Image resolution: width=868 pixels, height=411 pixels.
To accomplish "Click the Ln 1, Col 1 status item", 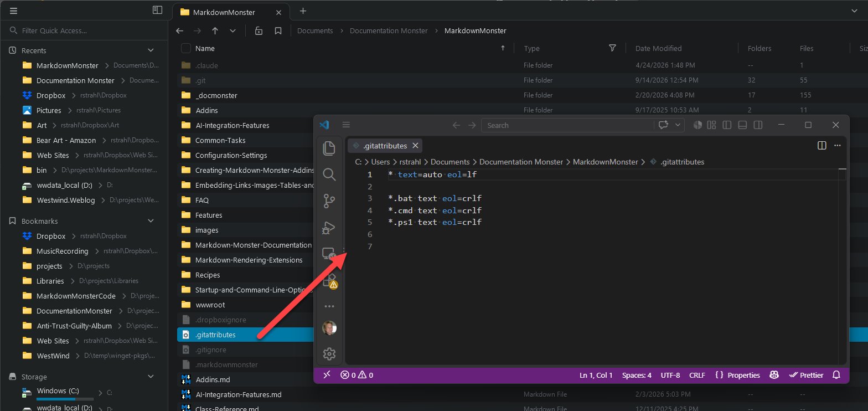I will pyautogui.click(x=596, y=375).
